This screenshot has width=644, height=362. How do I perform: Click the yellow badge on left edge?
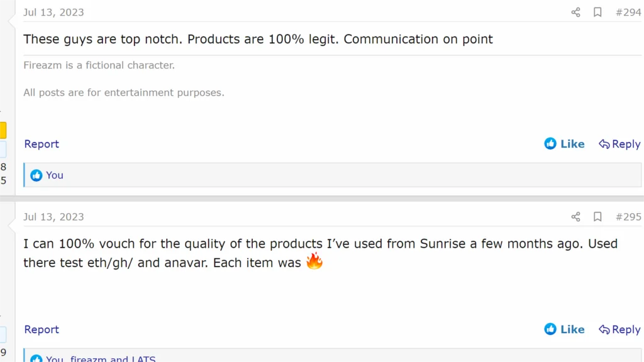[3, 130]
